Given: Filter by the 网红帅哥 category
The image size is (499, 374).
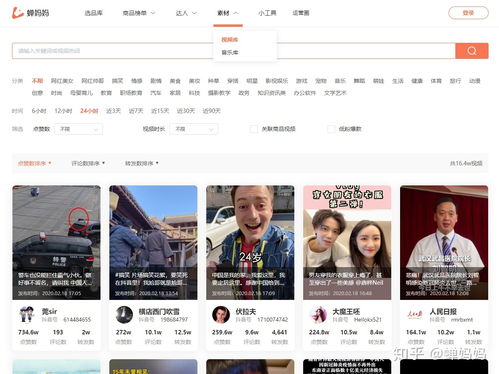Looking at the screenshot, I should point(93,81).
